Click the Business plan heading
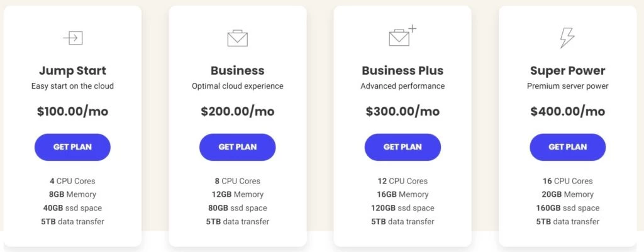 click(x=238, y=70)
